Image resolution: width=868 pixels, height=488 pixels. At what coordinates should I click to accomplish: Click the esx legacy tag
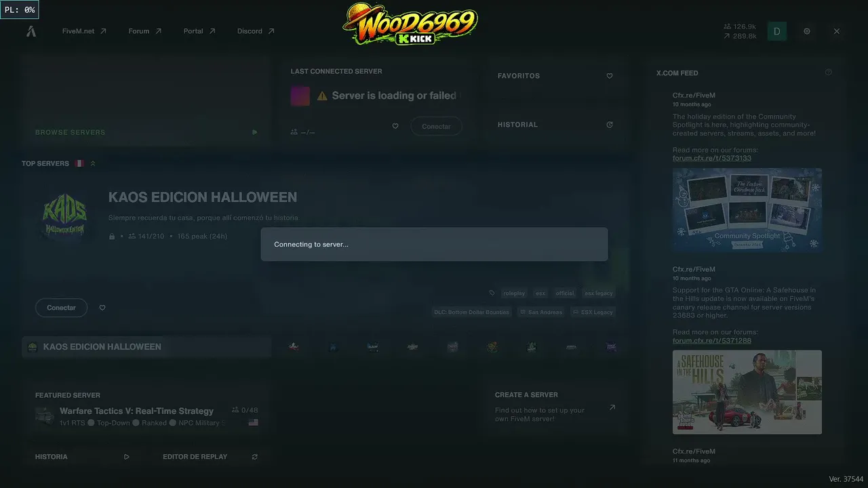click(x=599, y=293)
